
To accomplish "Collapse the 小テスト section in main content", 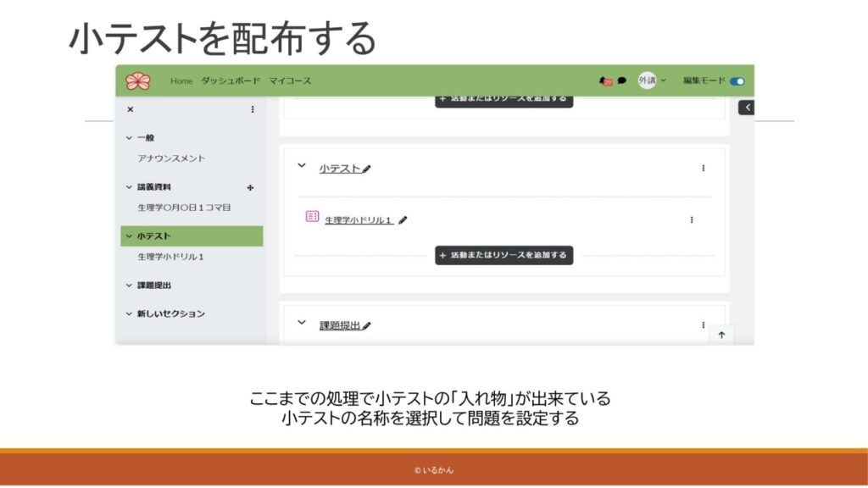I will pos(301,166).
